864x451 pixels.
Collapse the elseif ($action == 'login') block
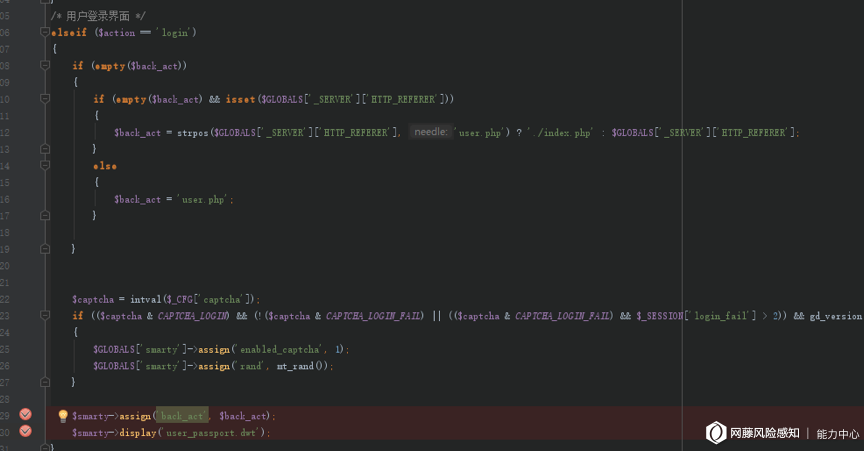45,33
